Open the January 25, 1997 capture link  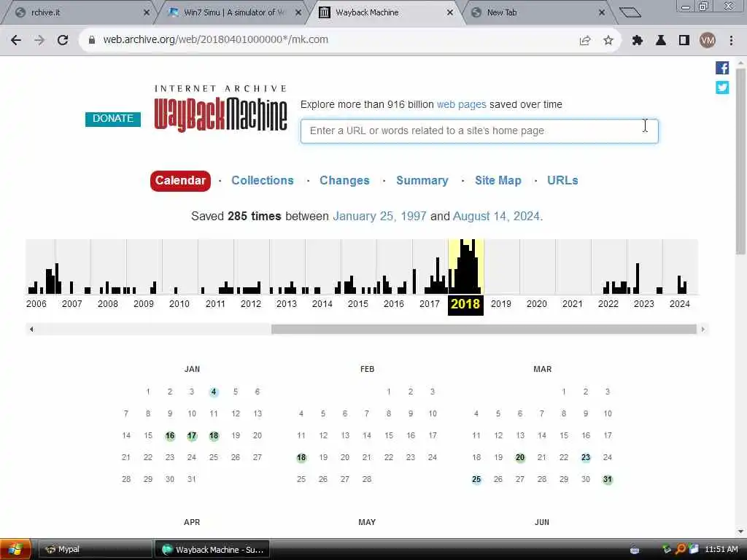[379, 217]
